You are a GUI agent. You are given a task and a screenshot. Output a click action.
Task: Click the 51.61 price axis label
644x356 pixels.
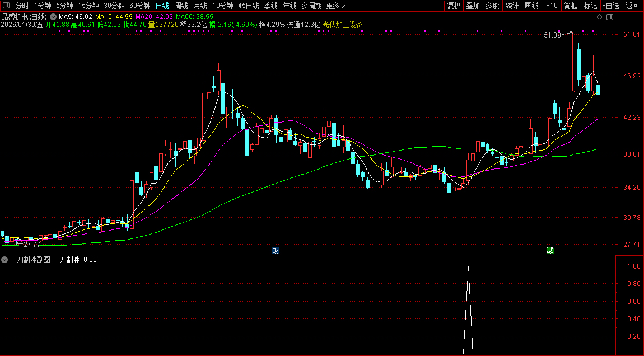[632, 35]
